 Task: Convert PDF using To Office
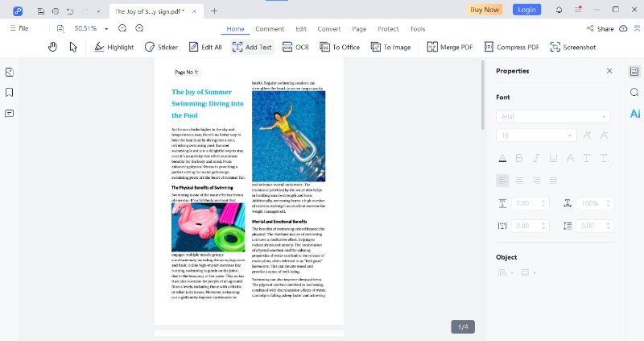(340, 47)
